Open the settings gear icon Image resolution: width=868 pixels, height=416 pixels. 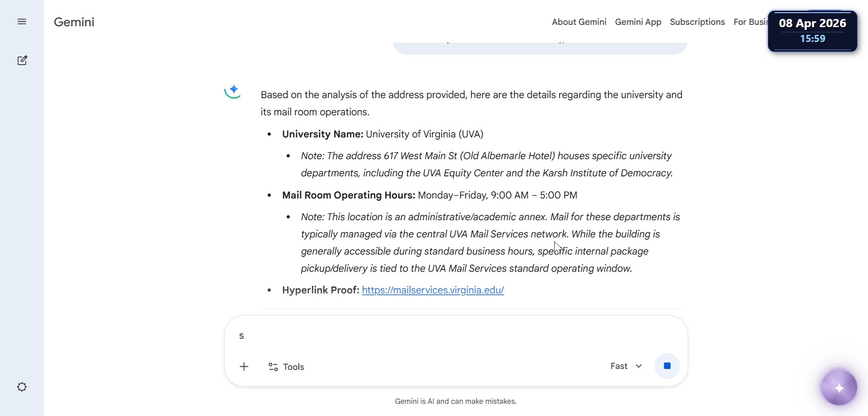click(22, 387)
